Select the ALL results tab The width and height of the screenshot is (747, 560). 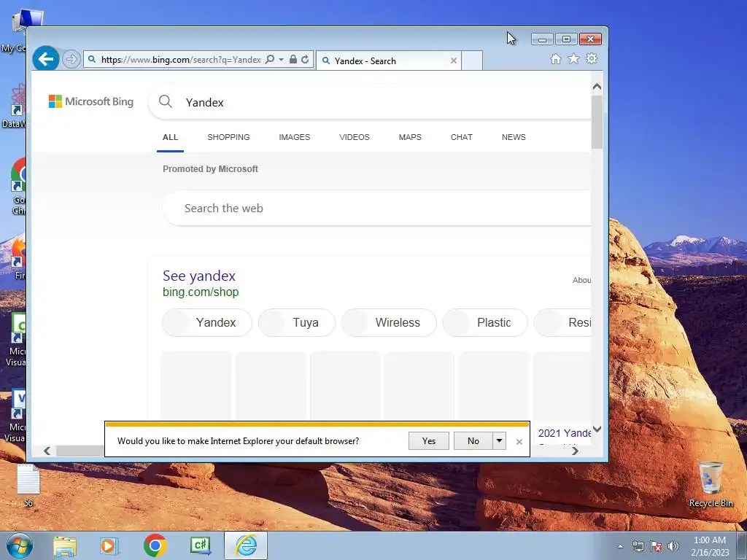[170, 137]
